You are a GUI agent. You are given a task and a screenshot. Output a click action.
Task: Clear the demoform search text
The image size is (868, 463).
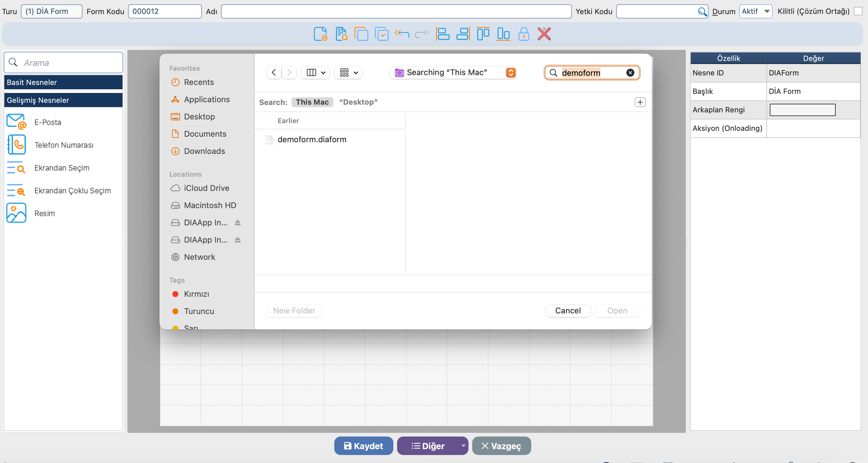pos(630,73)
